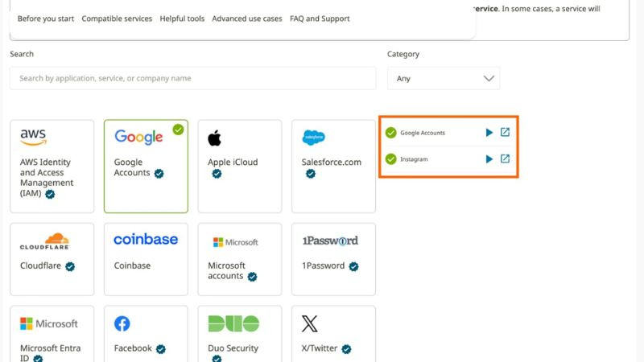Click the X/Twitter logo icon
644x362 pixels.
tap(309, 323)
